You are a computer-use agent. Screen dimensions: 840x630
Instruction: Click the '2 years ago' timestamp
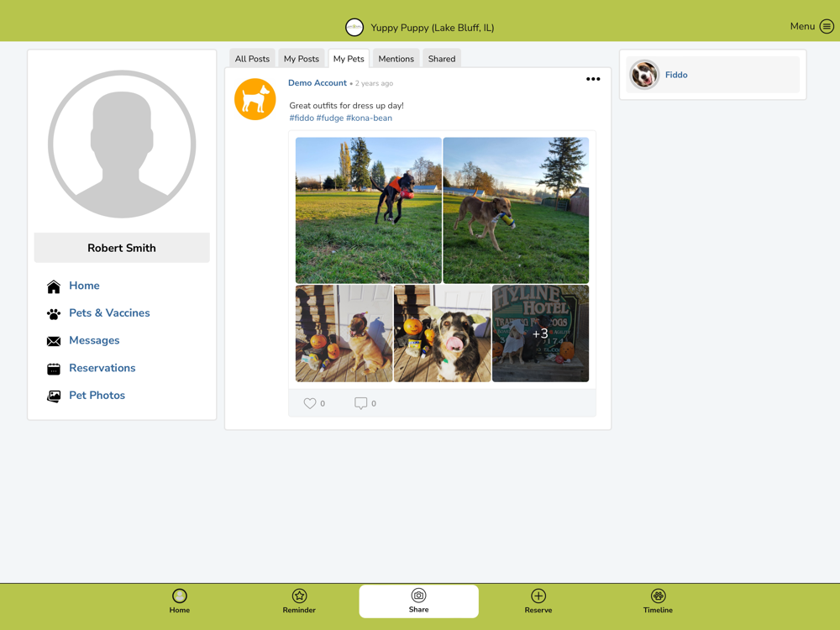[374, 83]
